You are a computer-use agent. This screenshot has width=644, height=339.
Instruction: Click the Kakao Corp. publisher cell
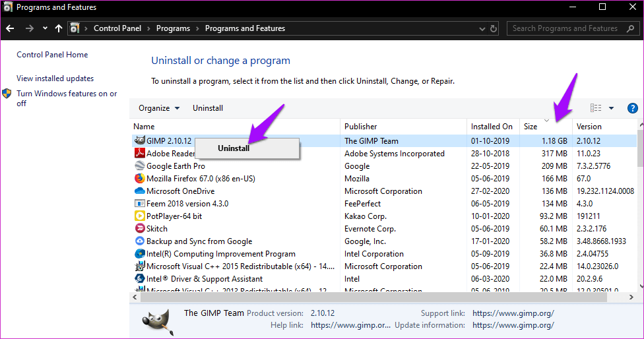(365, 216)
